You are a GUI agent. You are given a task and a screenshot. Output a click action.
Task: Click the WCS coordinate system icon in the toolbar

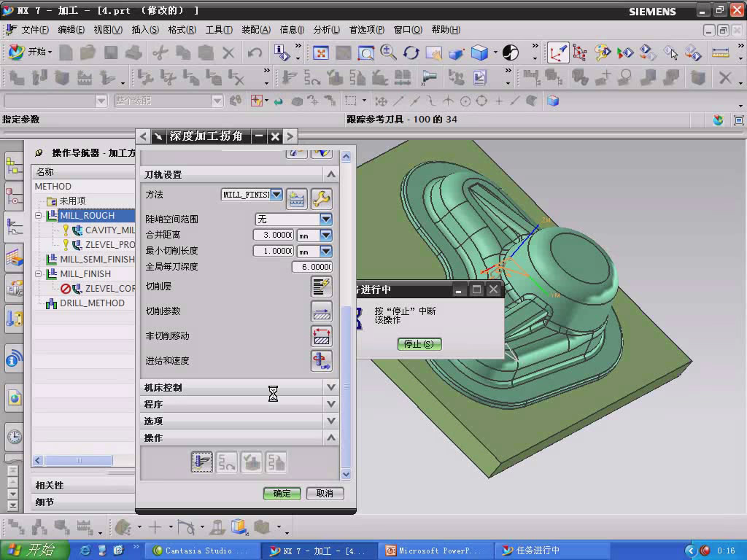pos(557,52)
